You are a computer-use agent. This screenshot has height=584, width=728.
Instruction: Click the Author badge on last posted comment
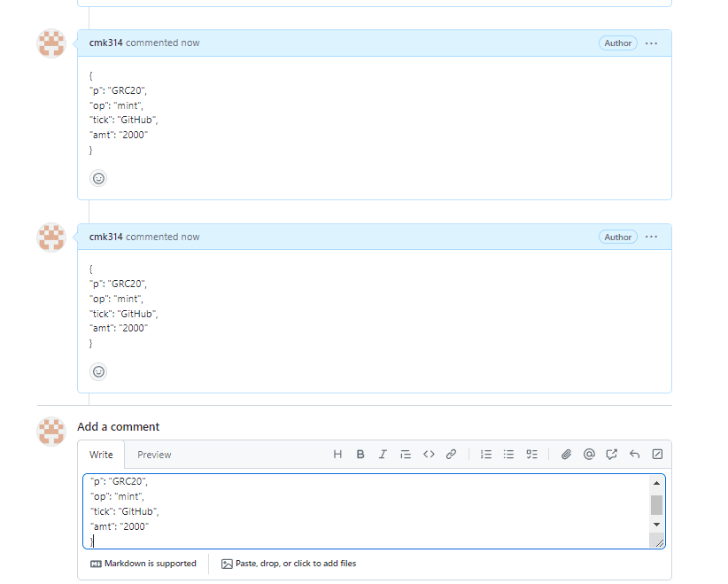point(618,237)
